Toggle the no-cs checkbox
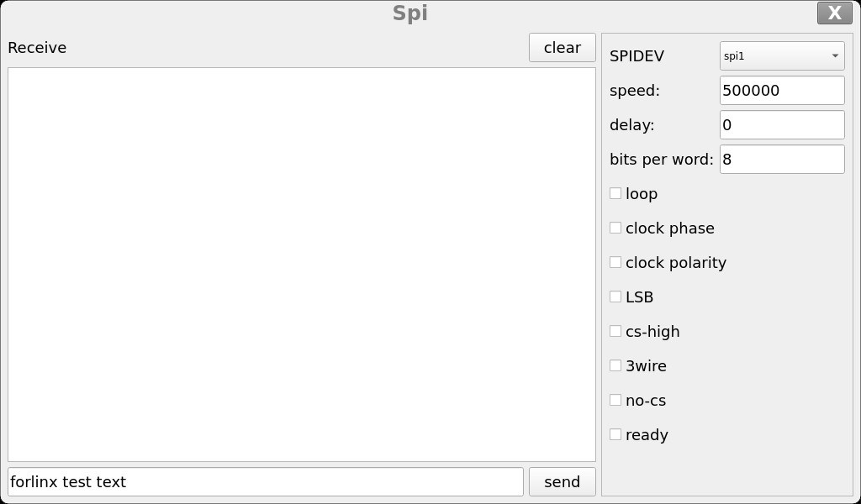Viewport: 861px width, 504px height. (x=615, y=401)
